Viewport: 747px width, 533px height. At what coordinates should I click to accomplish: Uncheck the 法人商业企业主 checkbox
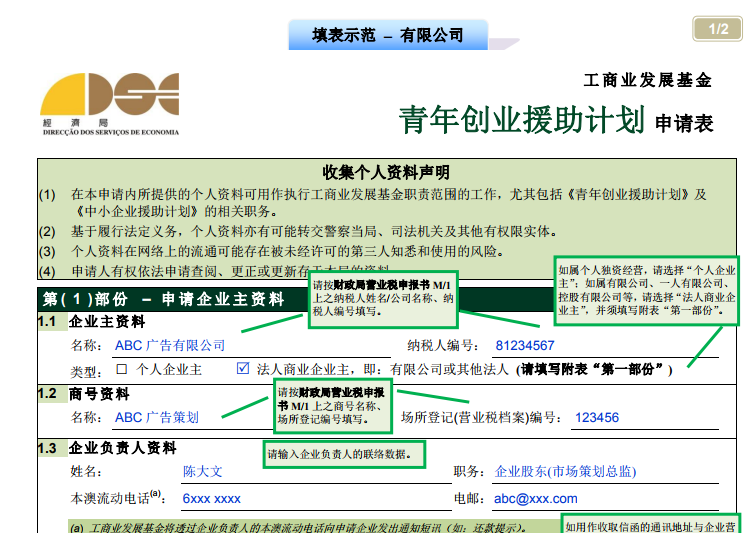click(243, 369)
